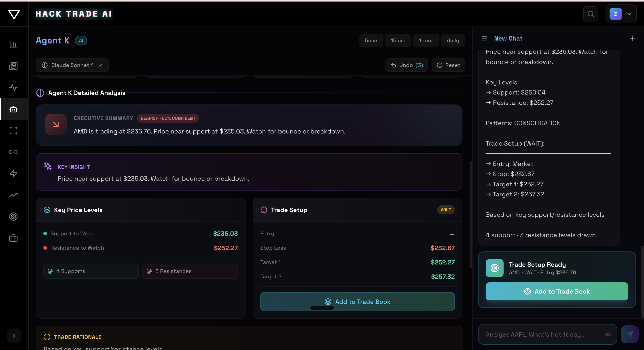Open the bar chart sidebar icon
The image size is (644, 350).
tap(13, 45)
